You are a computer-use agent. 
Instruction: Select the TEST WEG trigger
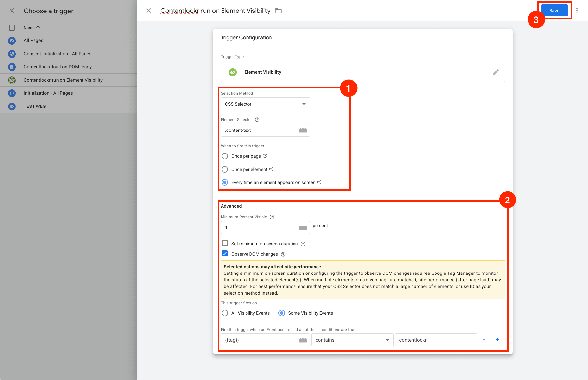[x=35, y=106]
